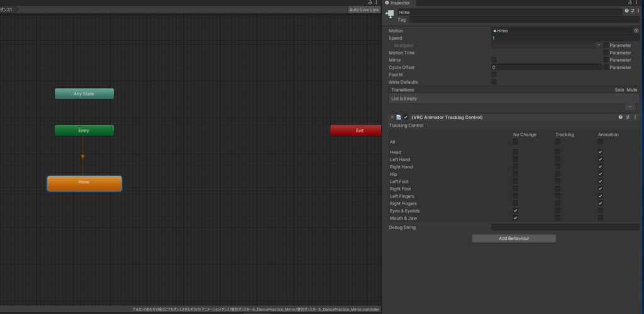The image size is (644, 314).
Task: Uncheck No Change for Eyes & Eyelids
Action: (x=516, y=211)
